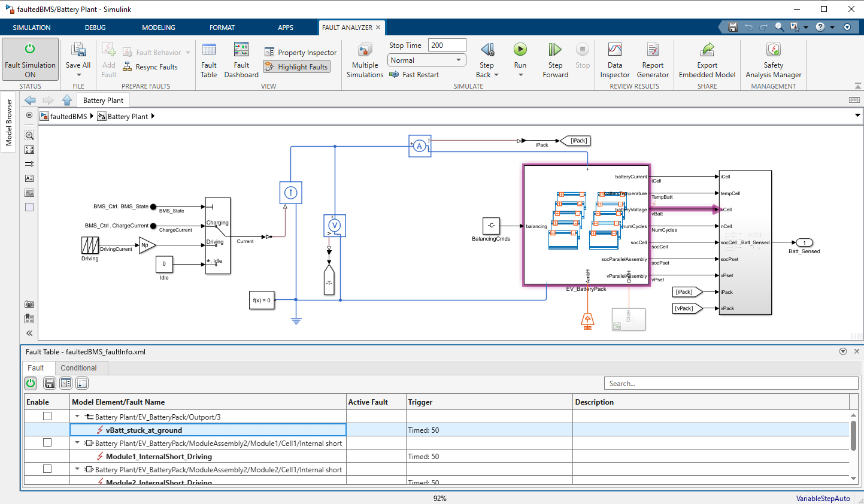
Task: Click Fit to View in the canvas palette
Action: click(29, 150)
